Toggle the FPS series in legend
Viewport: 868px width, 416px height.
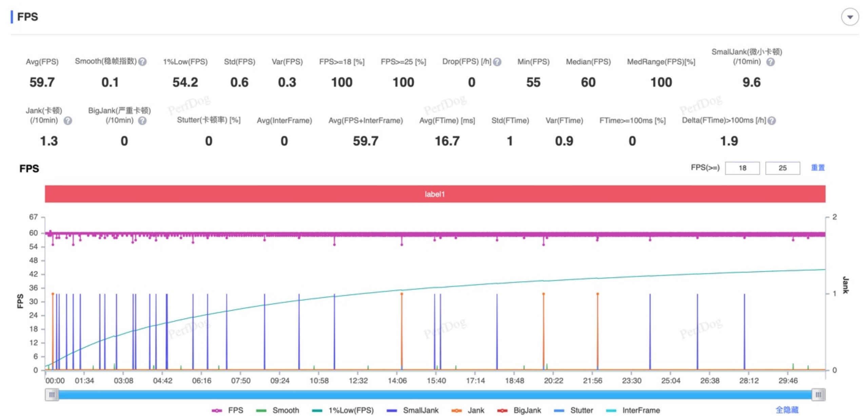click(x=227, y=410)
